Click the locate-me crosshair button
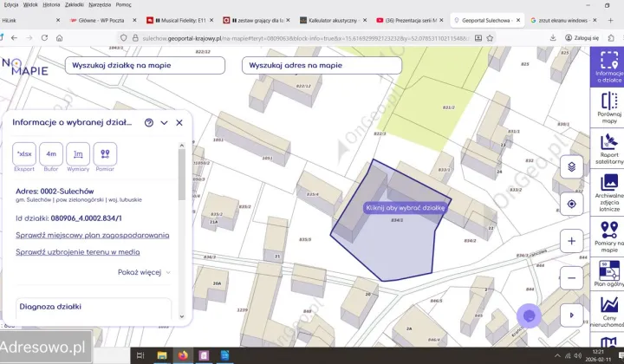 pyautogui.click(x=571, y=205)
